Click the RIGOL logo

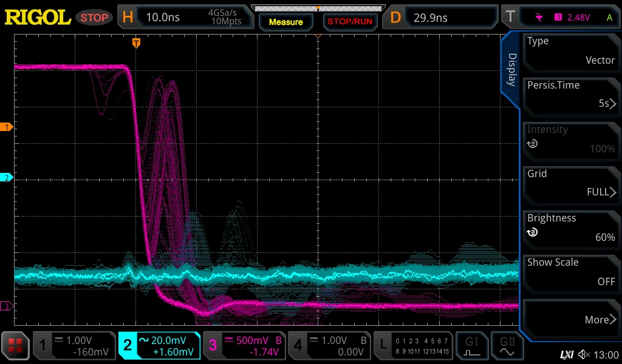click(38, 18)
